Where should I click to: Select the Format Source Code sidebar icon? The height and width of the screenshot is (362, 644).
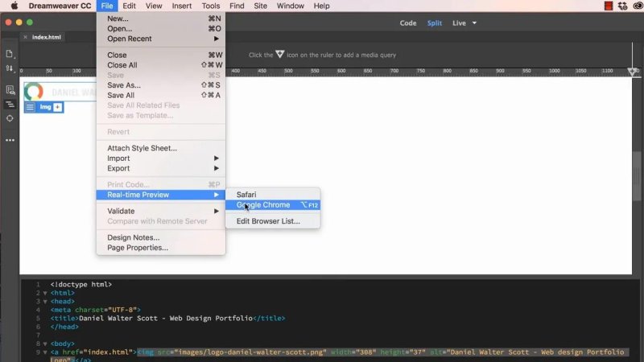(10, 105)
